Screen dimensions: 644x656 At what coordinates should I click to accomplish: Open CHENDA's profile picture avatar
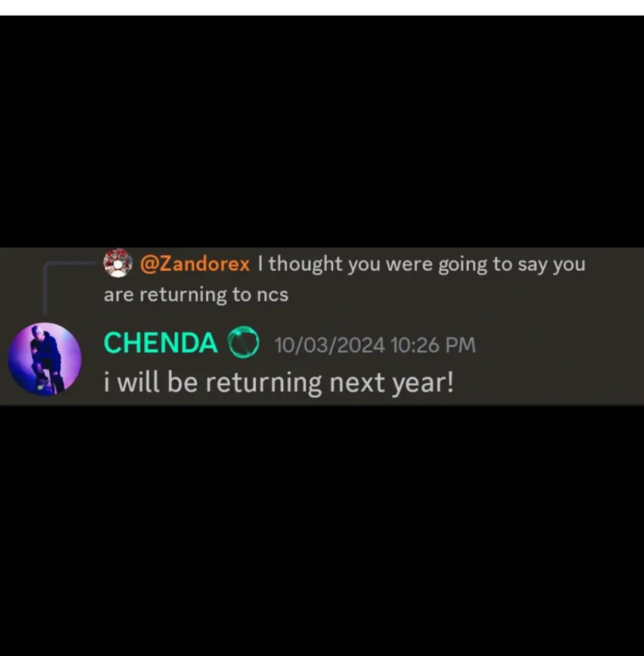pos(45,358)
